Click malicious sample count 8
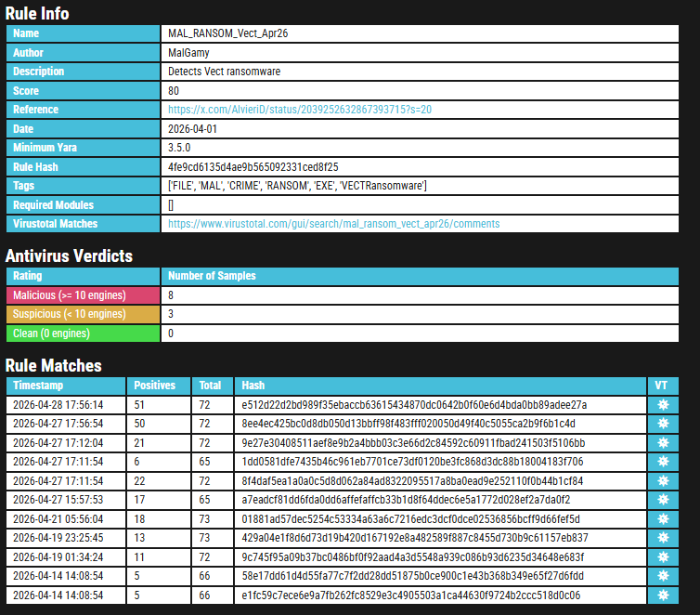The height and width of the screenshot is (615, 700). coord(171,295)
